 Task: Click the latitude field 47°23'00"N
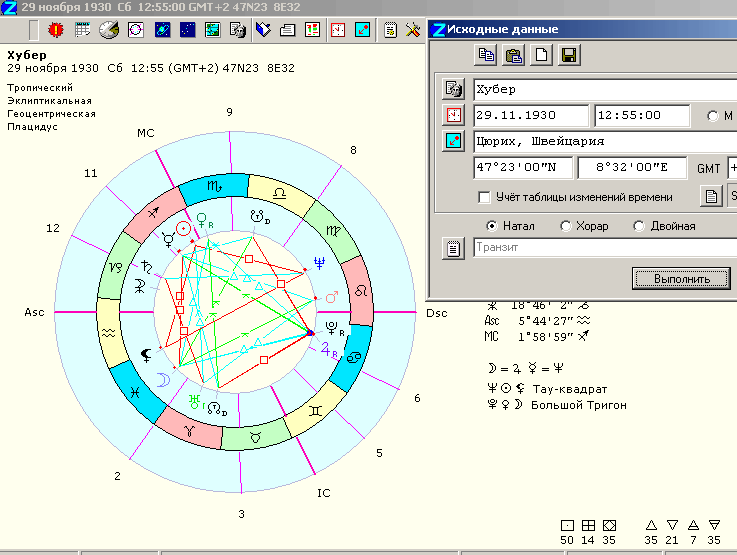point(523,168)
